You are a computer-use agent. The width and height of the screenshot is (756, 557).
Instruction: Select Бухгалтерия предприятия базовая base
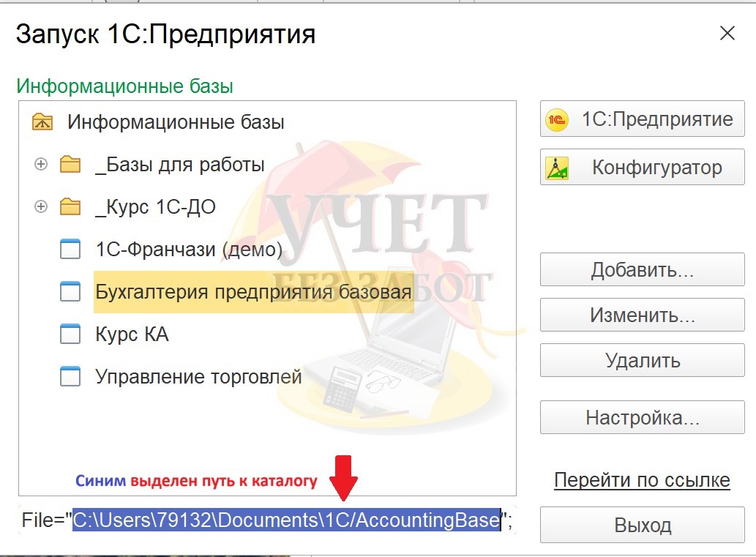click(x=254, y=292)
